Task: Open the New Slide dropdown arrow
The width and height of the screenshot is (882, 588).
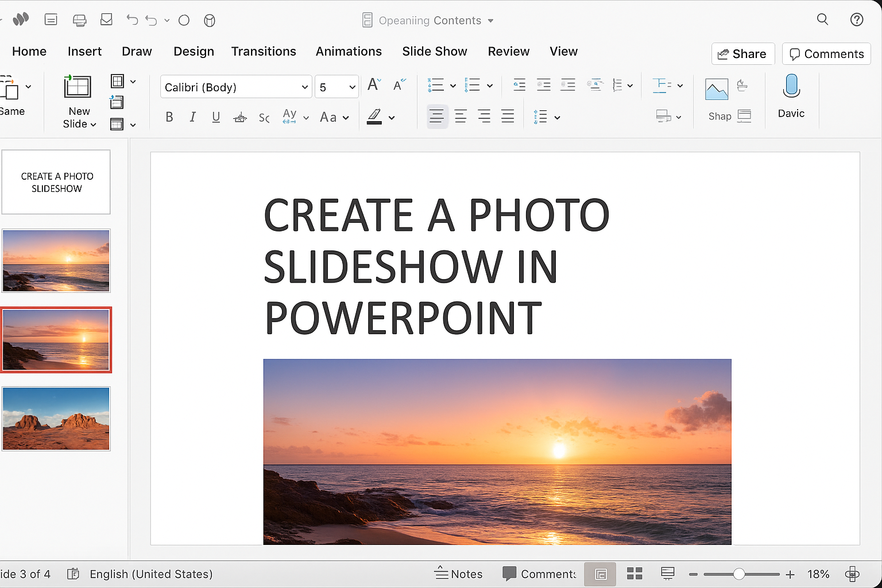Action: point(94,124)
